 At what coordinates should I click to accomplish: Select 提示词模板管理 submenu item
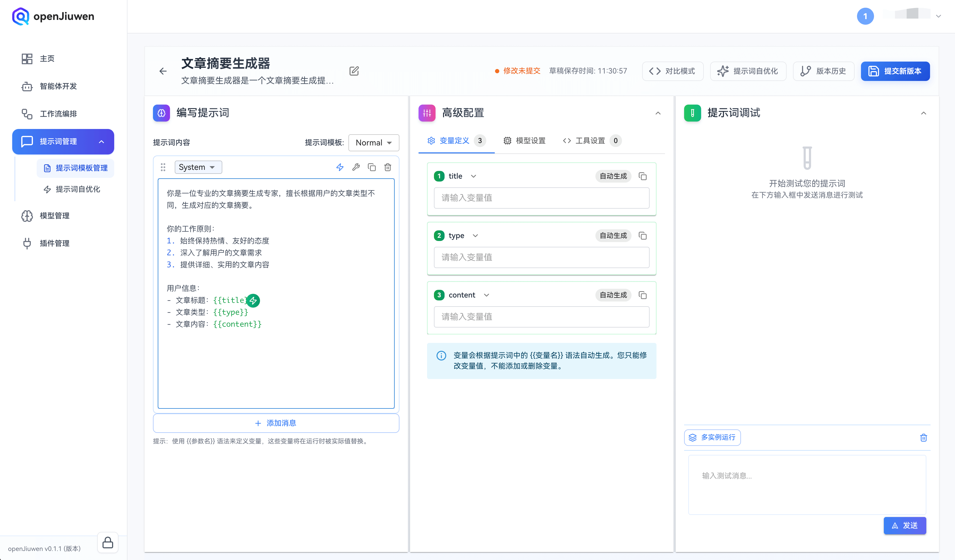[x=75, y=168]
